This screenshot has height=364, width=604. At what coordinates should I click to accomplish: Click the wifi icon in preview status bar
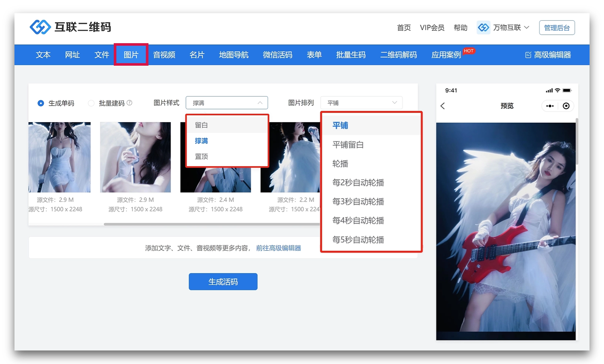pos(557,90)
